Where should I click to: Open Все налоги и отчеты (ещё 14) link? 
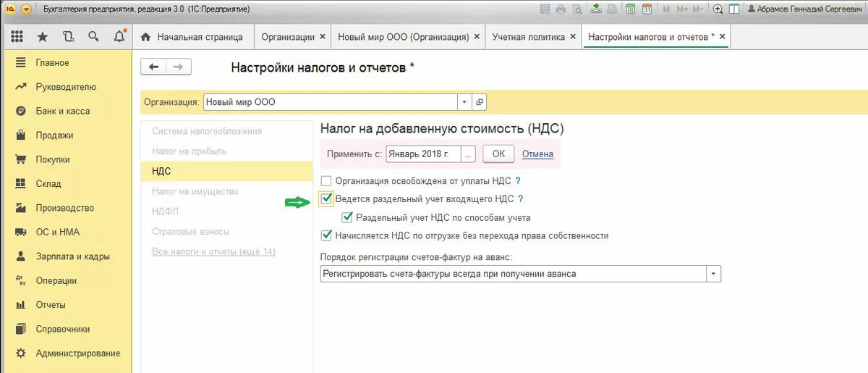(213, 251)
